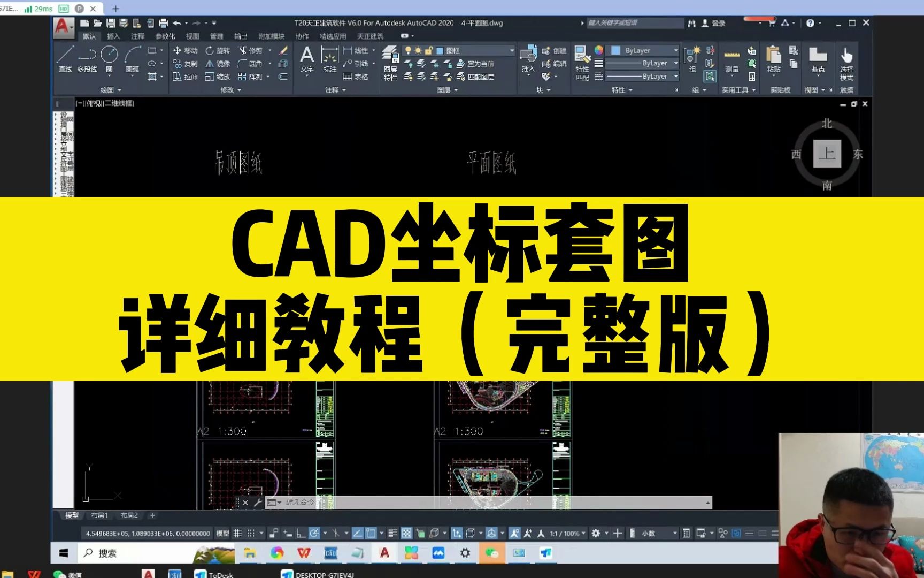Viewport: 924px width, 578px height.
Task: Open Layer Properties (图层特性) manager
Action: pos(390,63)
